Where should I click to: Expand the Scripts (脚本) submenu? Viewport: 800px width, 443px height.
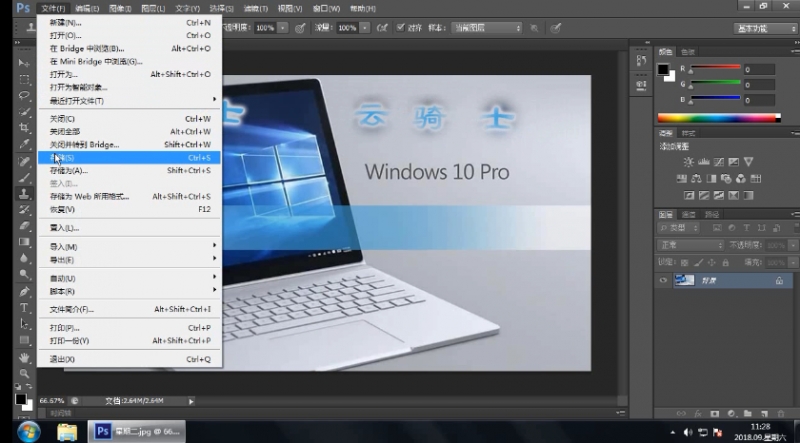[130, 291]
